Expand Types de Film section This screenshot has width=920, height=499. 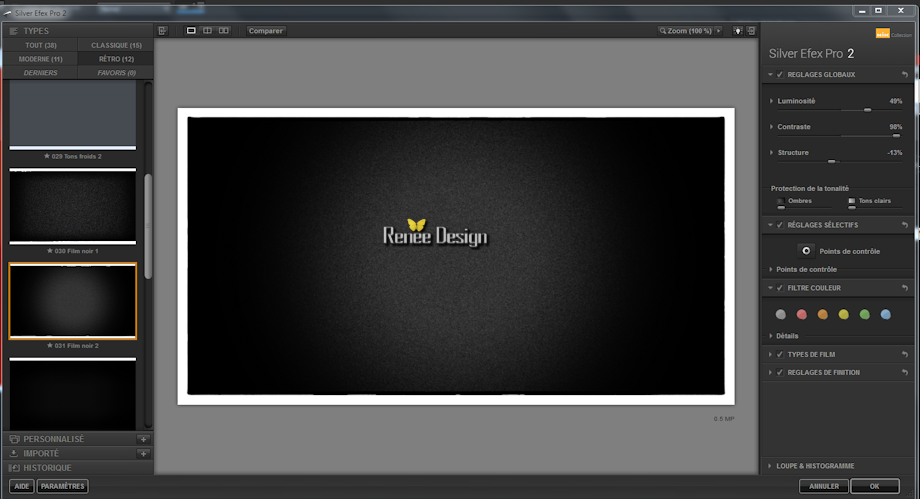[770, 355]
